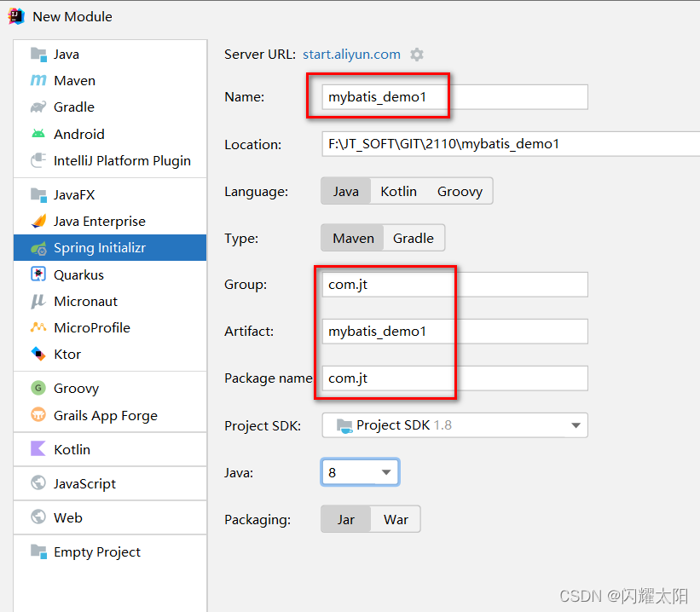The image size is (700, 612).
Task: Open Server URL settings gear
Action: (x=417, y=55)
